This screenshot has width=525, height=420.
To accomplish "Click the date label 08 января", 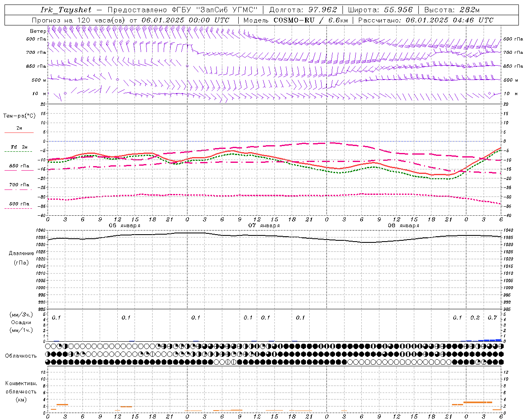I will click(404, 226).
